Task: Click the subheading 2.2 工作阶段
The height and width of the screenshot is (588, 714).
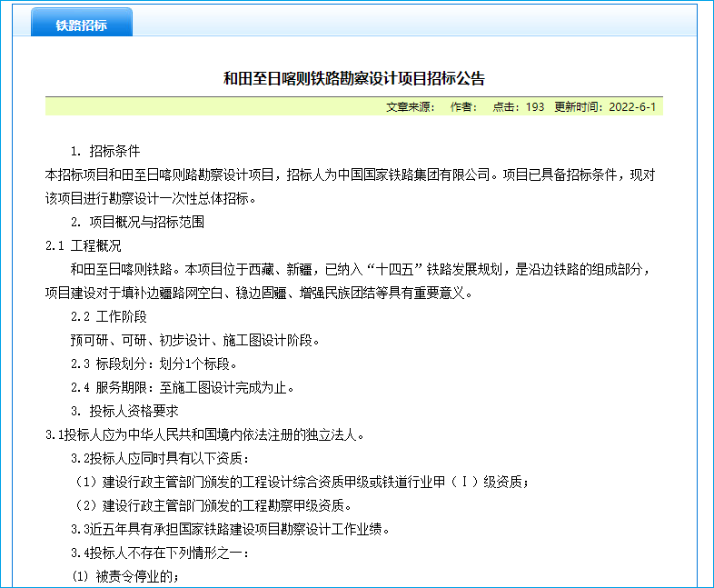Action: point(109,316)
